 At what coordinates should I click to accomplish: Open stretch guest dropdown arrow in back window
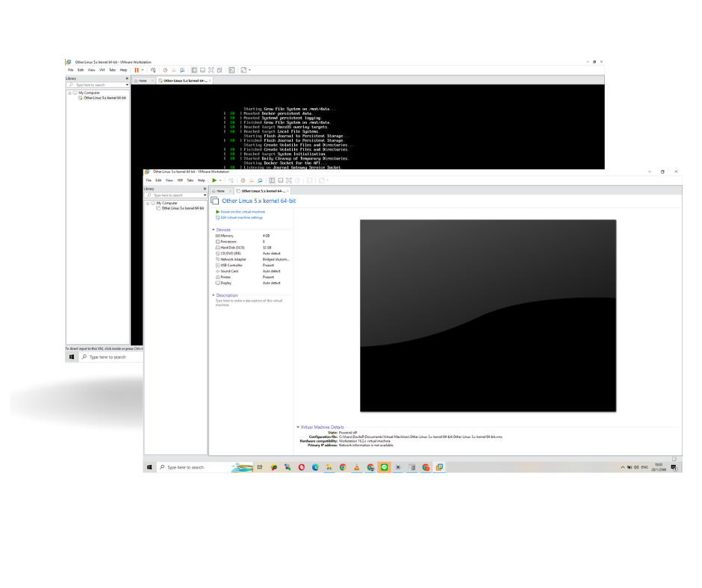point(250,70)
